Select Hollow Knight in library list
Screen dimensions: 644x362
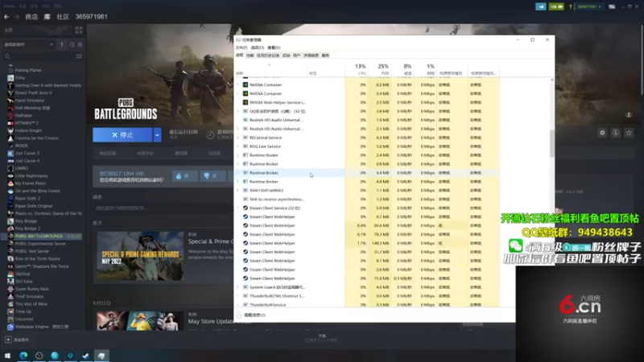[28, 130]
